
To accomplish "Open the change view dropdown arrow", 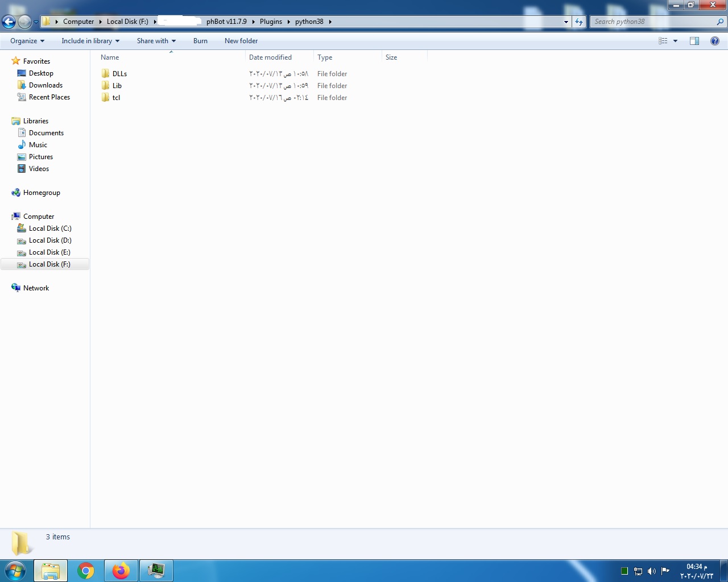I will 675,40.
